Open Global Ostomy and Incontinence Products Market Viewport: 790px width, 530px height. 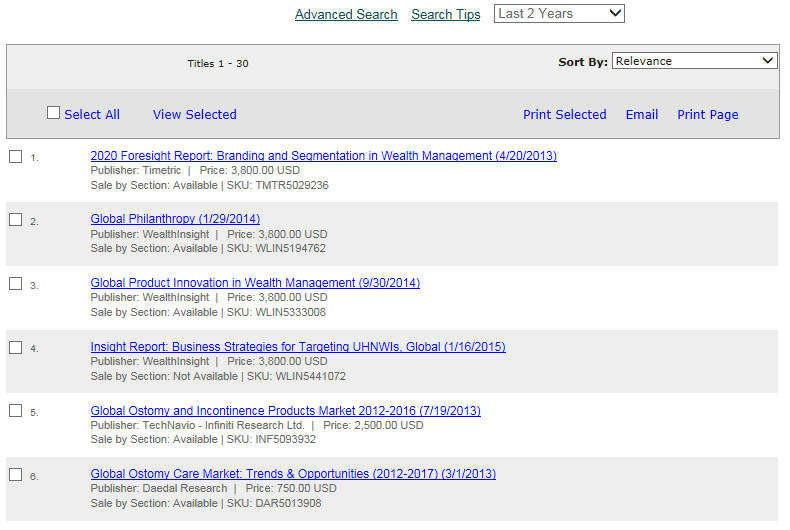click(285, 411)
